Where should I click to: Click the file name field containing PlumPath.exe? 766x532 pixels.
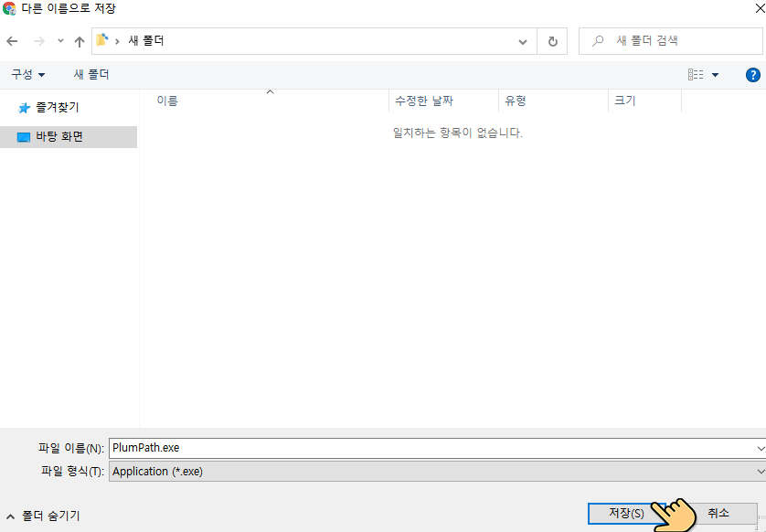430,448
